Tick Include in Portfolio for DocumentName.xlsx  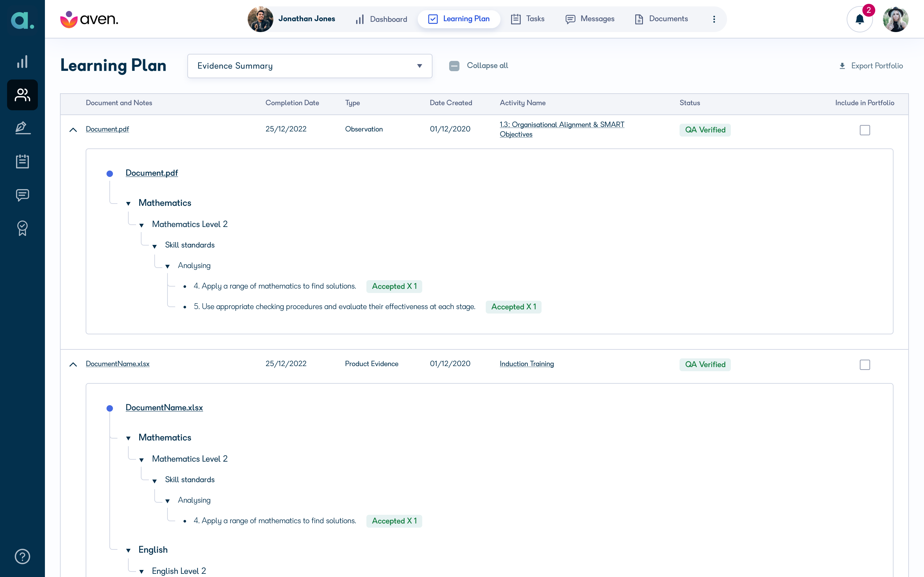click(865, 365)
